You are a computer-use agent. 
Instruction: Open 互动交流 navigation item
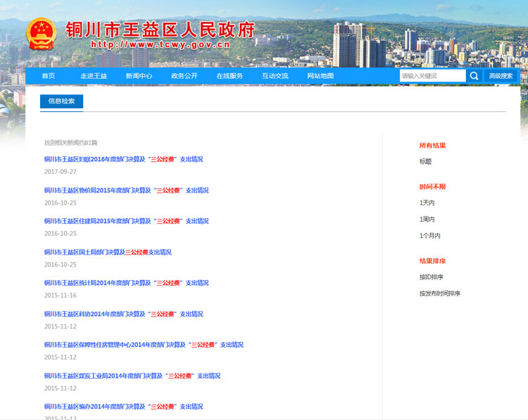(x=275, y=76)
